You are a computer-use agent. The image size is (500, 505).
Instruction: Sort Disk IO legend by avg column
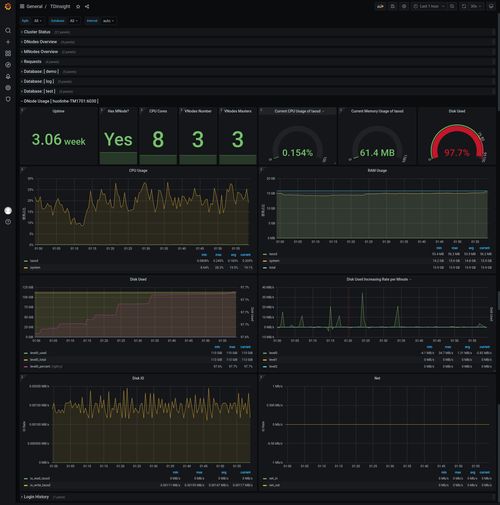[x=224, y=472]
